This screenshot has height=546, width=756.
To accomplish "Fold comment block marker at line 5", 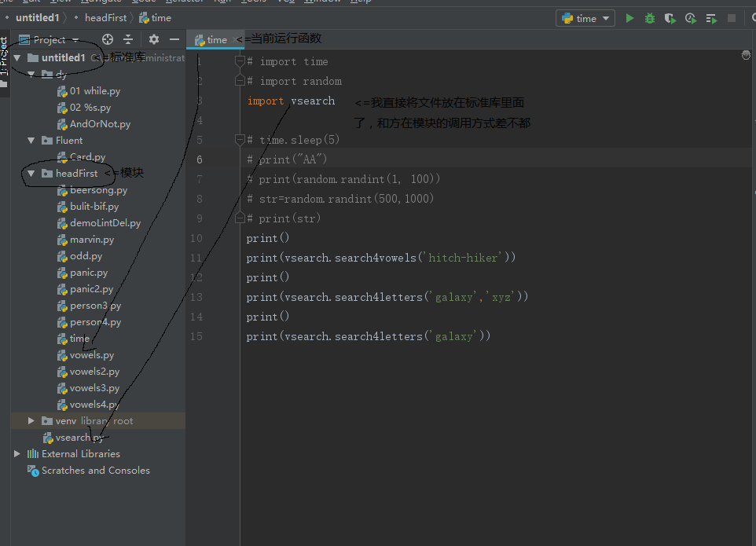I will coord(240,140).
